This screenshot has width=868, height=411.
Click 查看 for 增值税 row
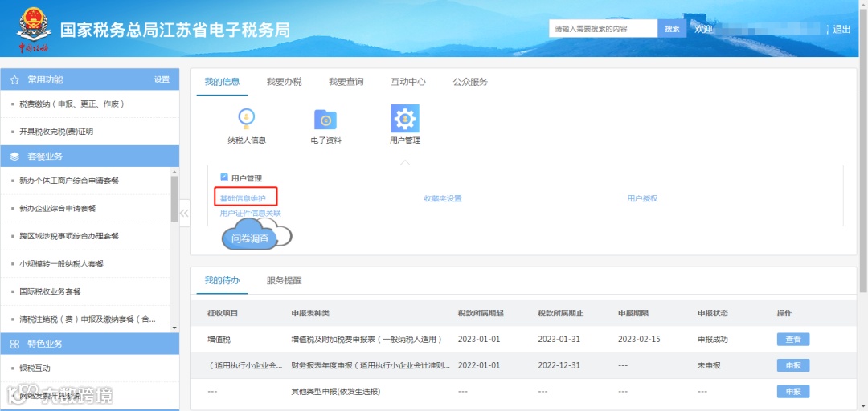point(793,339)
